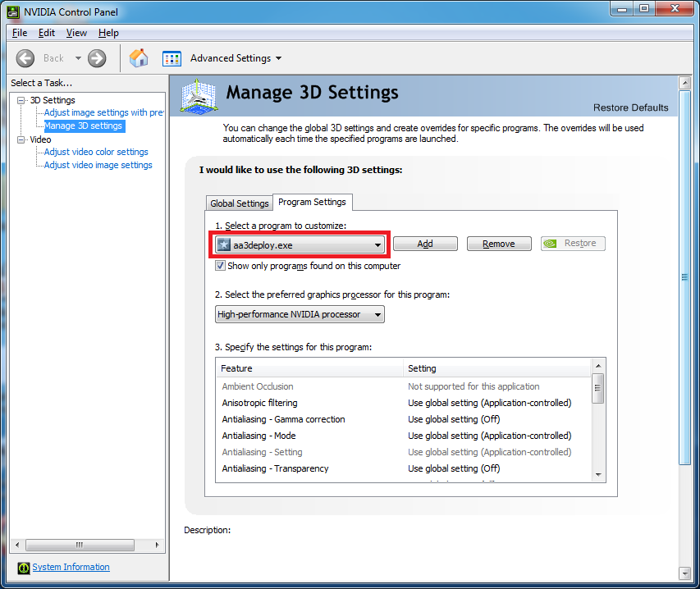The width and height of the screenshot is (700, 589).
Task: Open the preferred graphics processor dropdown
Action: pyautogui.click(x=300, y=314)
